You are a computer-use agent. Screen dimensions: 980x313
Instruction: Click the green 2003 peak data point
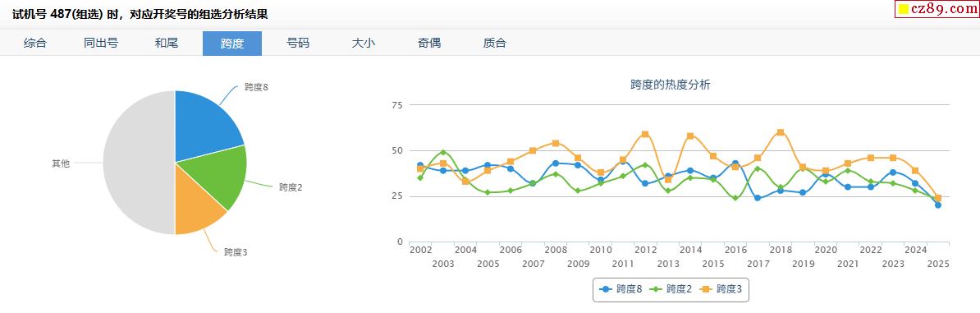(442, 152)
